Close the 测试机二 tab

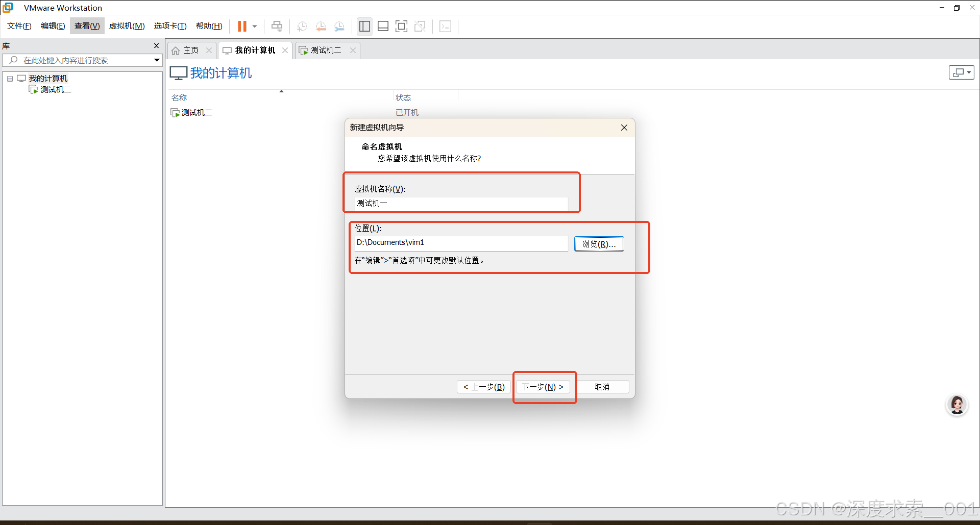pos(353,51)
